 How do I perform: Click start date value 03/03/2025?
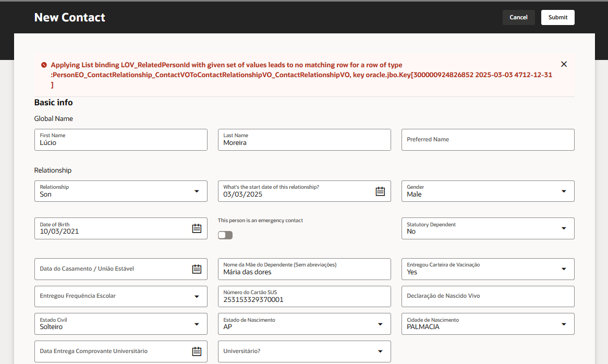243,194
